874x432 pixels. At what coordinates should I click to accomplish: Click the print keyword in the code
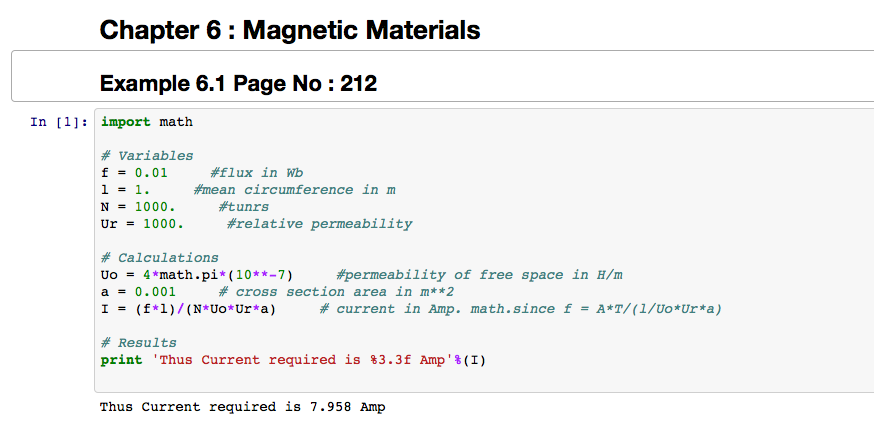[121, 360]
